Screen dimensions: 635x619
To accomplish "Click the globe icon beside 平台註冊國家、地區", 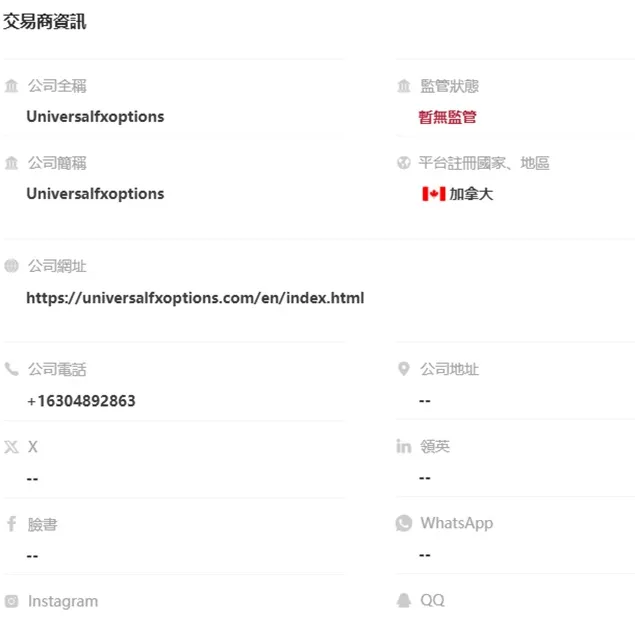I will tap(404, 163).
